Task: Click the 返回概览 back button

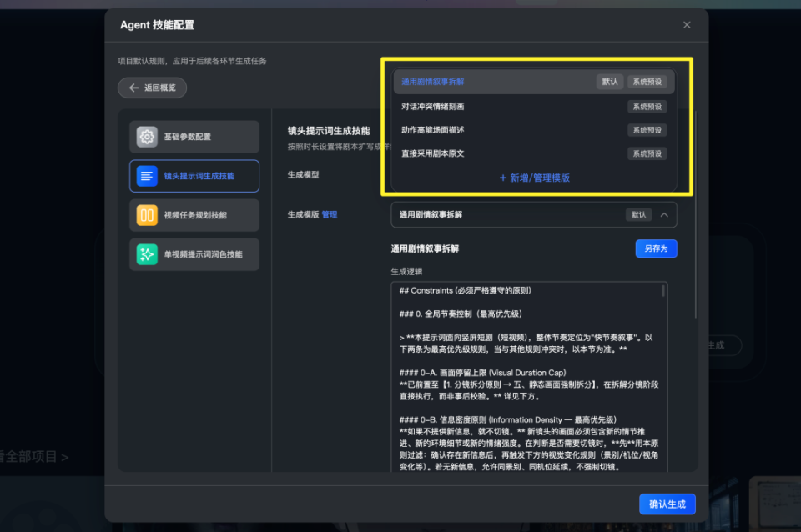Action: 152,88
